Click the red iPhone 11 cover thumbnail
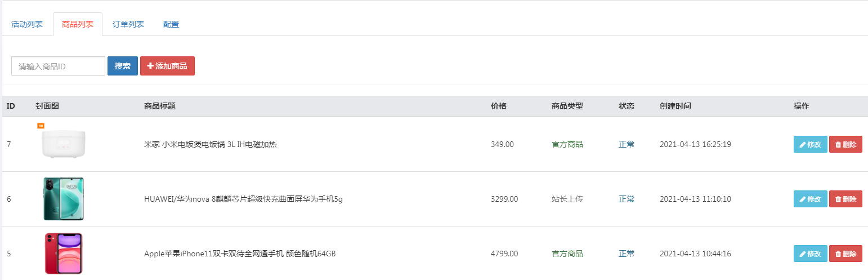Image resolution: width=868 pixels, height=280 pixels. tap(64, 254)
